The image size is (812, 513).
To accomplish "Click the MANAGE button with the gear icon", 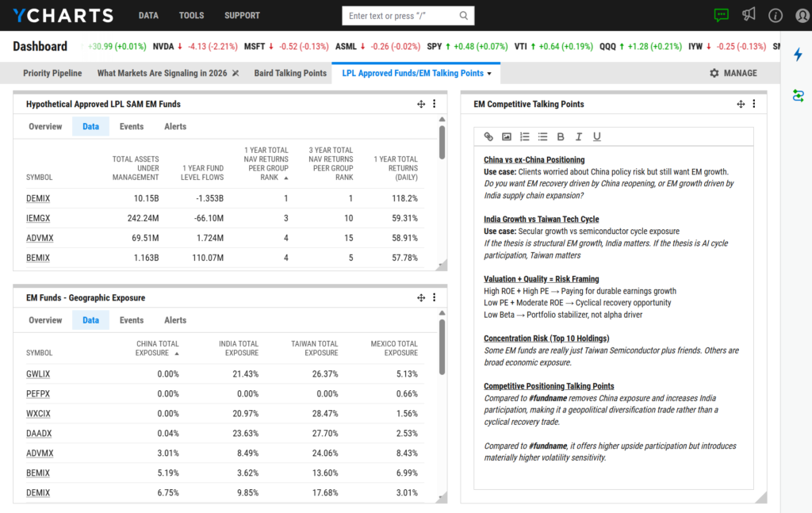I will click(x=733, y=72).
